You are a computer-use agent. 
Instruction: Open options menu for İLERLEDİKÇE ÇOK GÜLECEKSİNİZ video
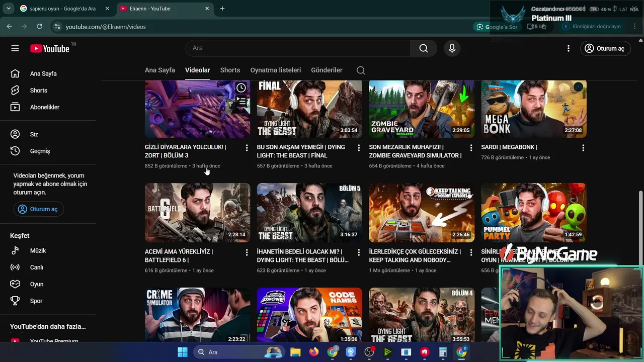471,252
